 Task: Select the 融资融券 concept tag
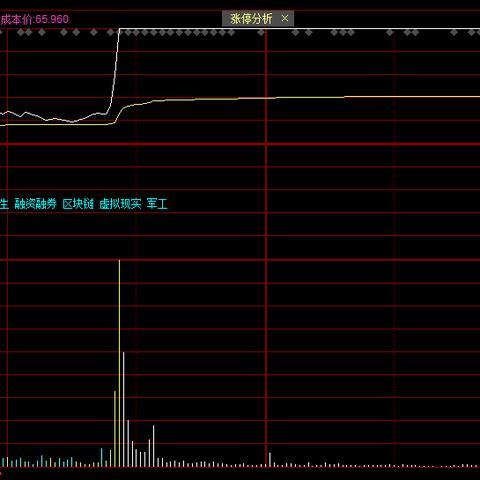(x=35, y=204)
